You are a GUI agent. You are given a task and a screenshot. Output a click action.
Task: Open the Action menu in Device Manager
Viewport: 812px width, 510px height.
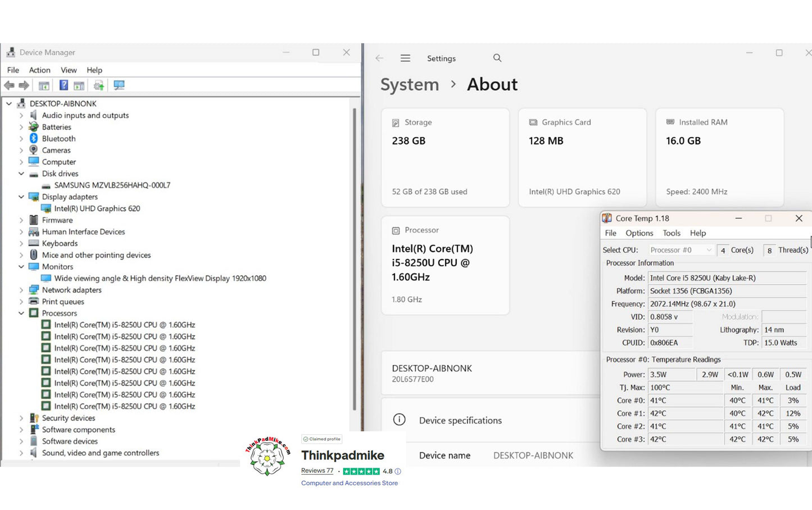[39, 70]
